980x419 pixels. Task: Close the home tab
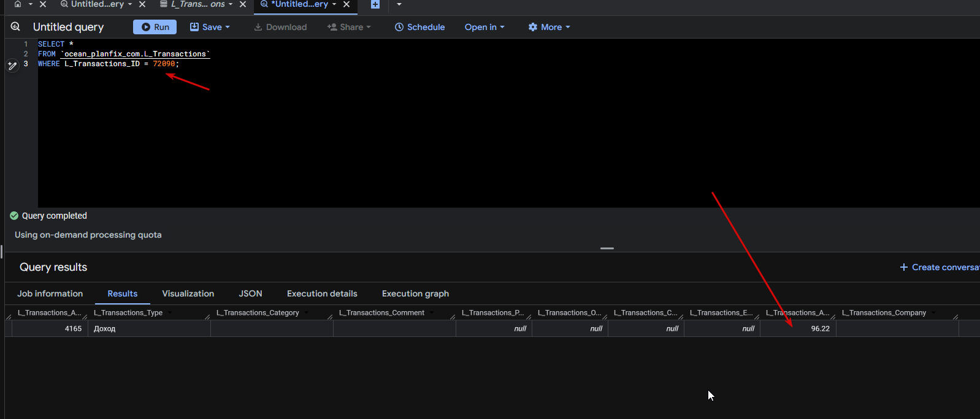[x=43, y=4]
